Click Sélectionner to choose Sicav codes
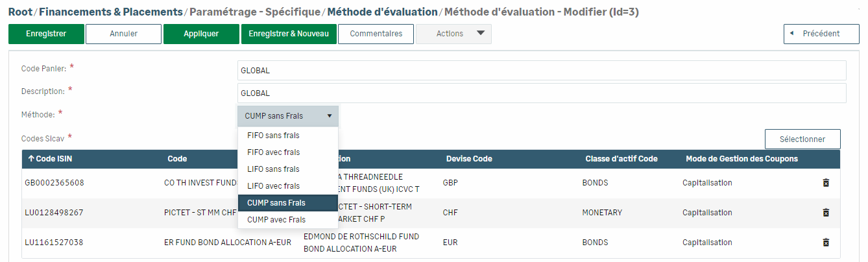 [802, 139]
